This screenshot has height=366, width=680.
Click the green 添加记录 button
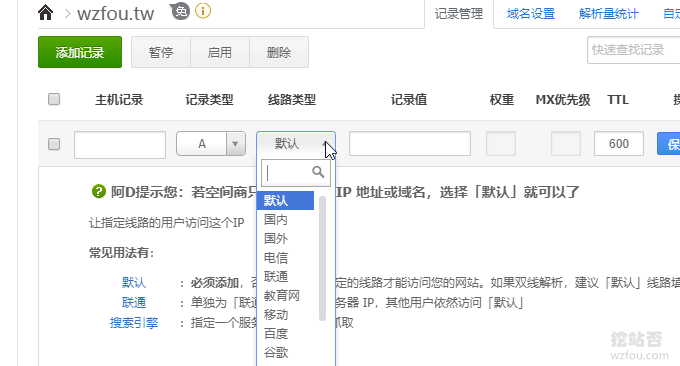(80, 52)
